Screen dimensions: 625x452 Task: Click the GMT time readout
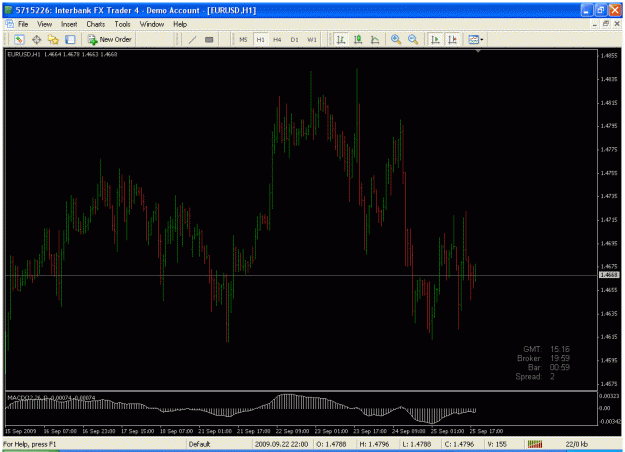560,349
